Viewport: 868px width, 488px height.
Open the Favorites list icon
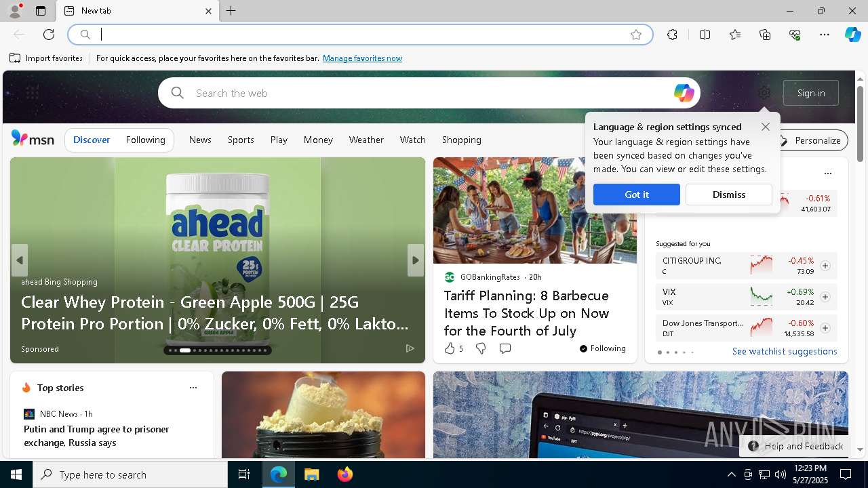point(735,35)
